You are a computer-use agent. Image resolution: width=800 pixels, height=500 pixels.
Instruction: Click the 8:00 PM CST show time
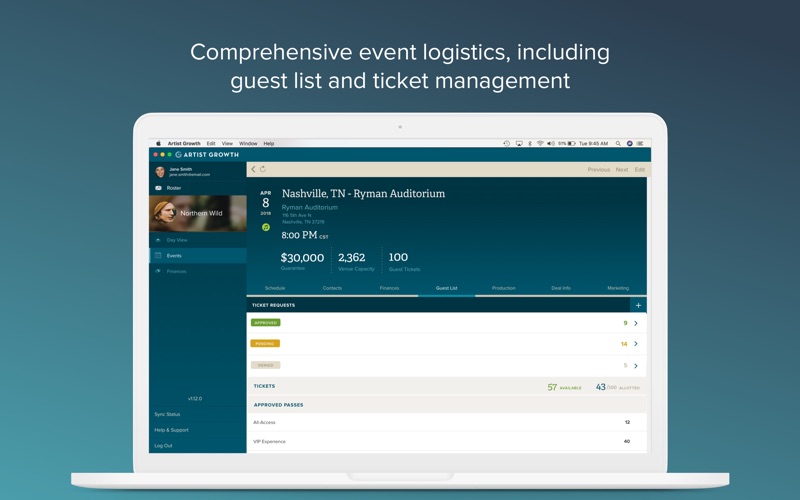coord(305,235)
